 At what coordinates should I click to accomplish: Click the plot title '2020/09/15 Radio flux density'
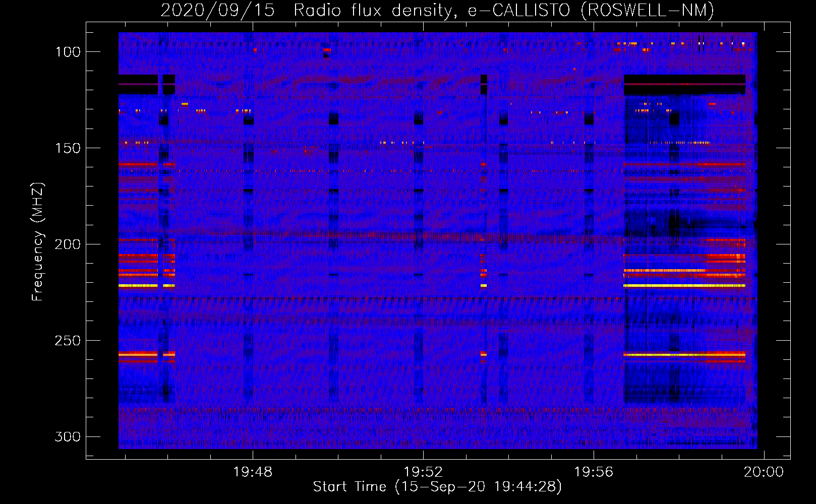[x=310, y=11]
